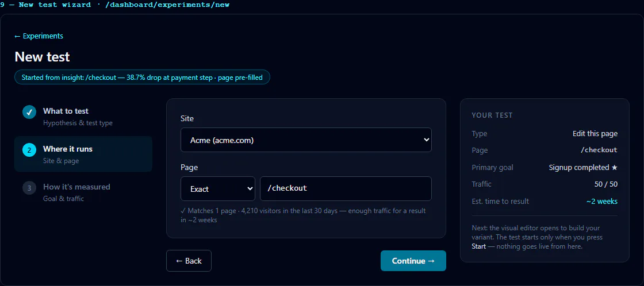Click the 'Site' field label

click(x=187, y=118)
